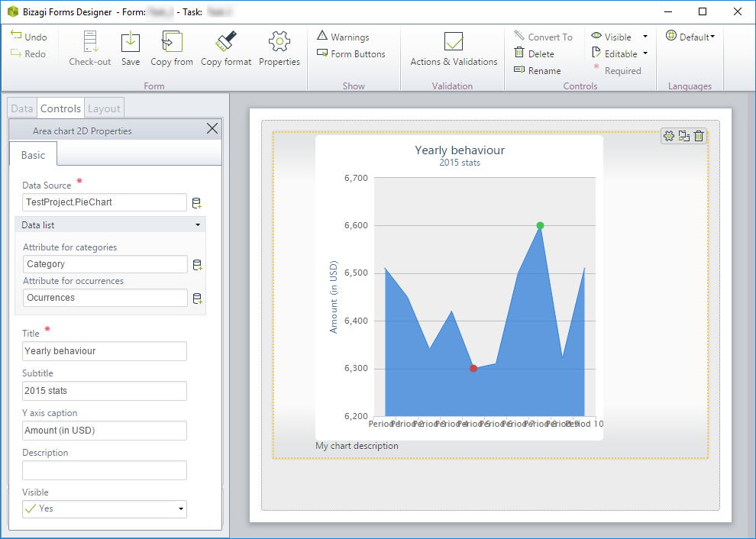Image resolution: width=756 pixels, height=539 pixels.
Task: Click the chart control's copy icon
Action: coord(683,136)
